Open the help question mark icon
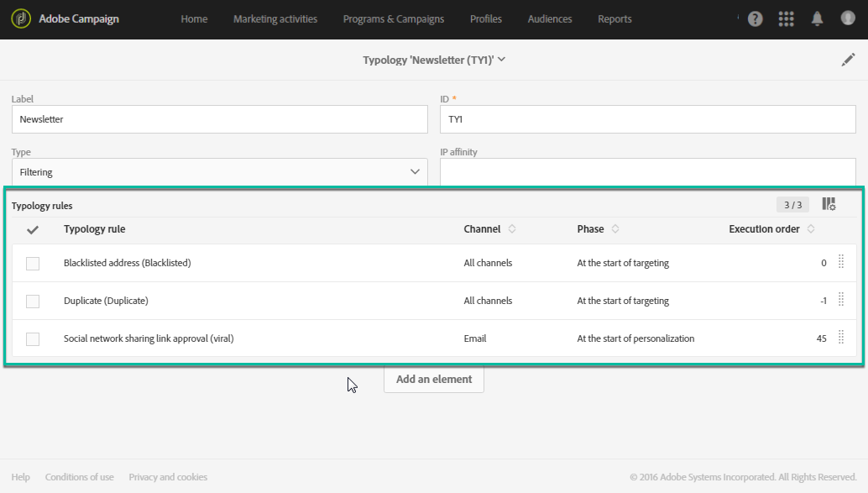Image resolution: width=868 pixels, height=493 pixels. pyautogui.click(x=755, y=18)
